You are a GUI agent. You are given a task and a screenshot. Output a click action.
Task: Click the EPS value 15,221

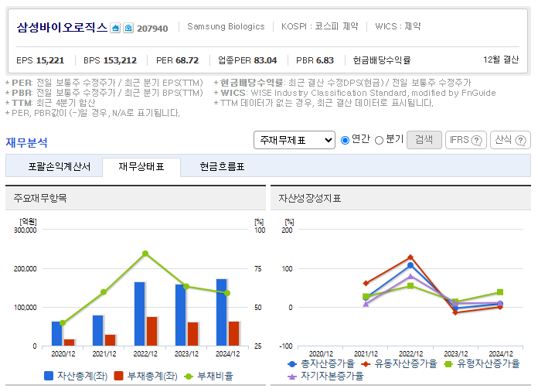(x=50, y=60)
